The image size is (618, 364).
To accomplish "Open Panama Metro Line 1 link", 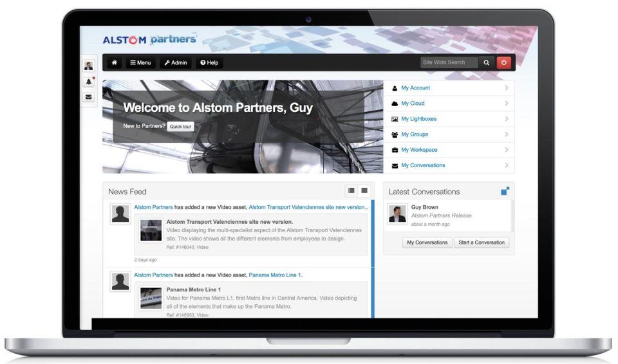I will [x=275, y=275].
